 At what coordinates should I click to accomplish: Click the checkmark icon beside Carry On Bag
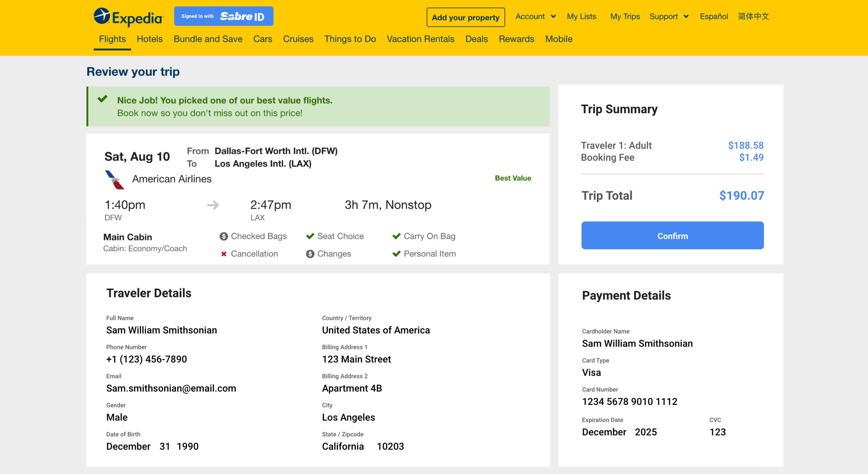(397, 236)
